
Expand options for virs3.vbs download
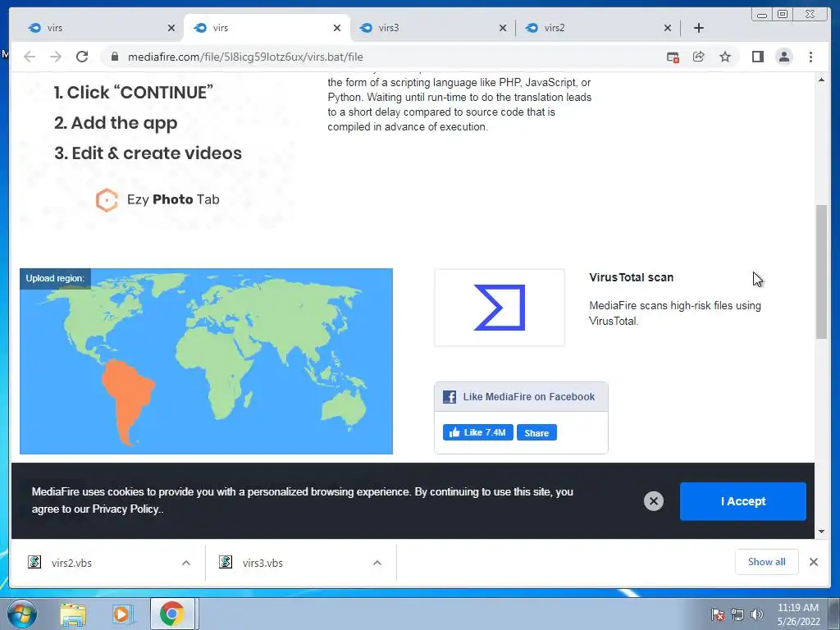point(377,563)
